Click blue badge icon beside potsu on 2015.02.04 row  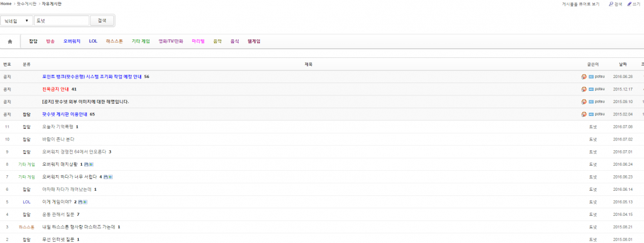pyautogui.click(x=591, y=114)
